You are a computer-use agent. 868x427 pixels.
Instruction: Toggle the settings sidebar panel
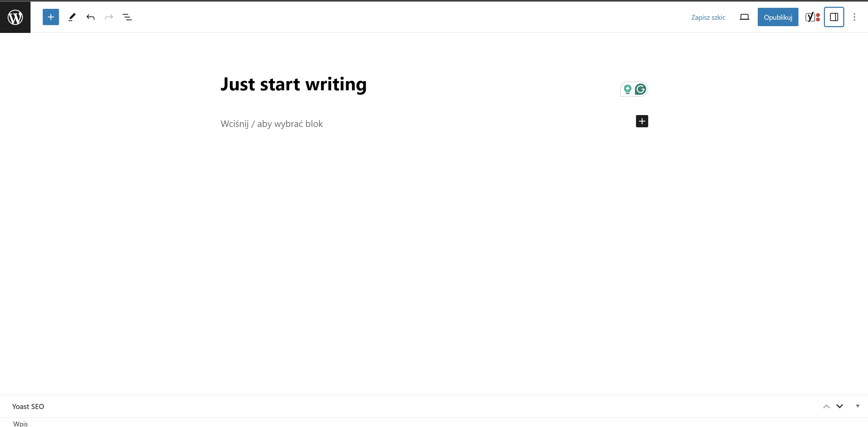(x=834, y=17)
